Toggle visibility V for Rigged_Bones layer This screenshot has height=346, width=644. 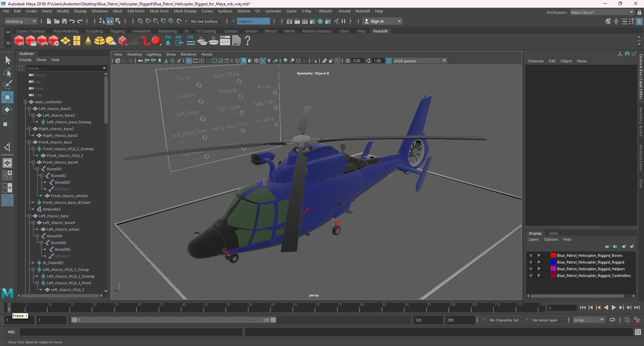tap(531, 255)
